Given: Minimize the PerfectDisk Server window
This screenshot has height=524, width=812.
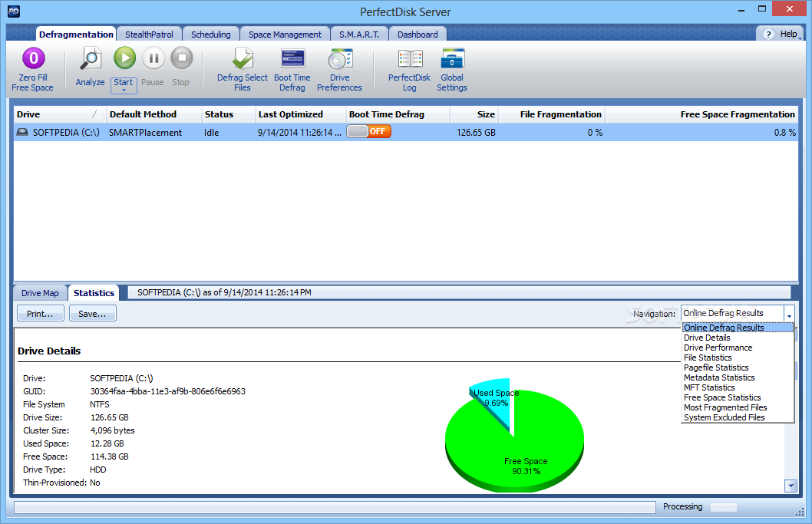Looking at the screenshot, I should (741, 9).
